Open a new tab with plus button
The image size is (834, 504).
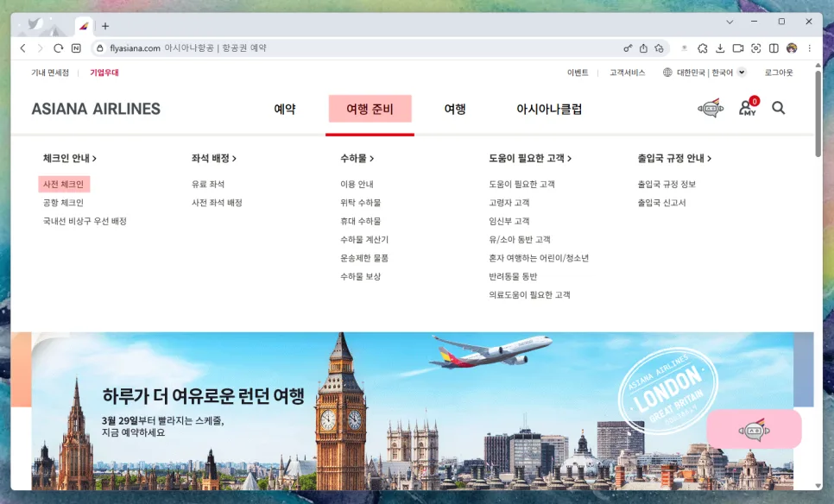click(105, 26)
